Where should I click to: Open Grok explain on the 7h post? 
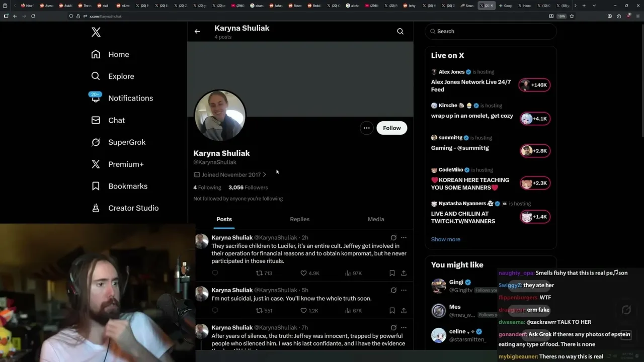[x=393, y=327]
